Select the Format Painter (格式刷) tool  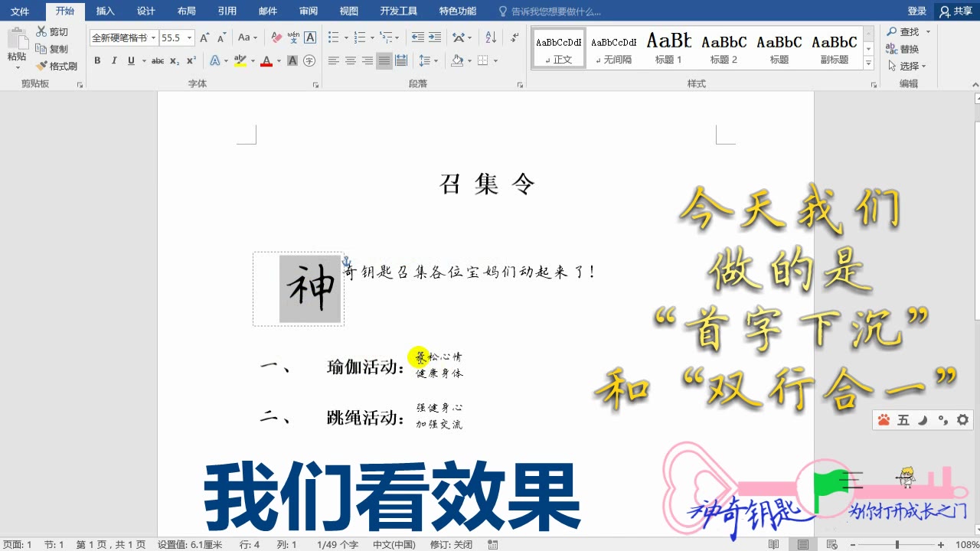coord(57,66)
